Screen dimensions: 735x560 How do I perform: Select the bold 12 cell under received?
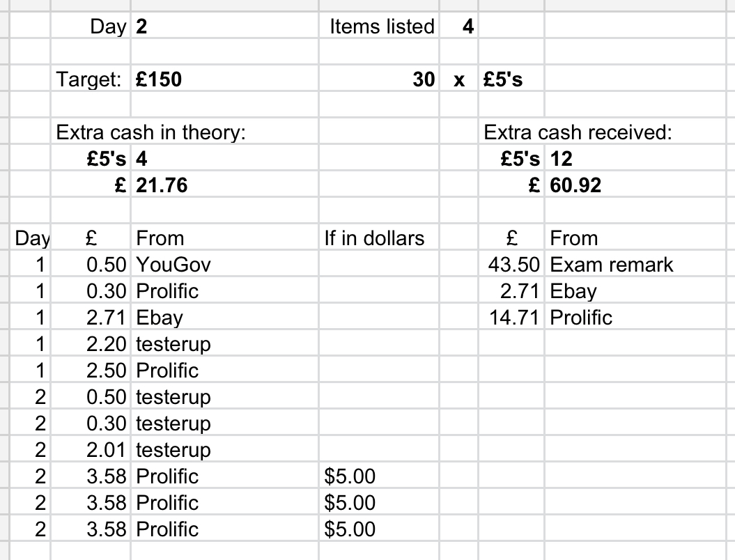562,159
